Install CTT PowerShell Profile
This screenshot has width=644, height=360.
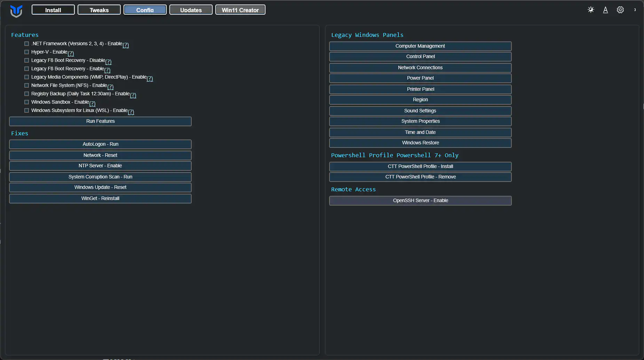click(x=420, y=166)
